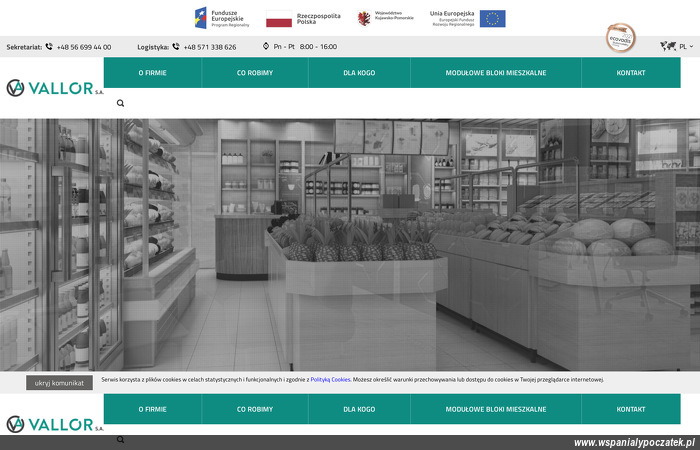Click the search magnifier icon below the top menu
This screenshot has width=700, height=450.
[121, 103]
